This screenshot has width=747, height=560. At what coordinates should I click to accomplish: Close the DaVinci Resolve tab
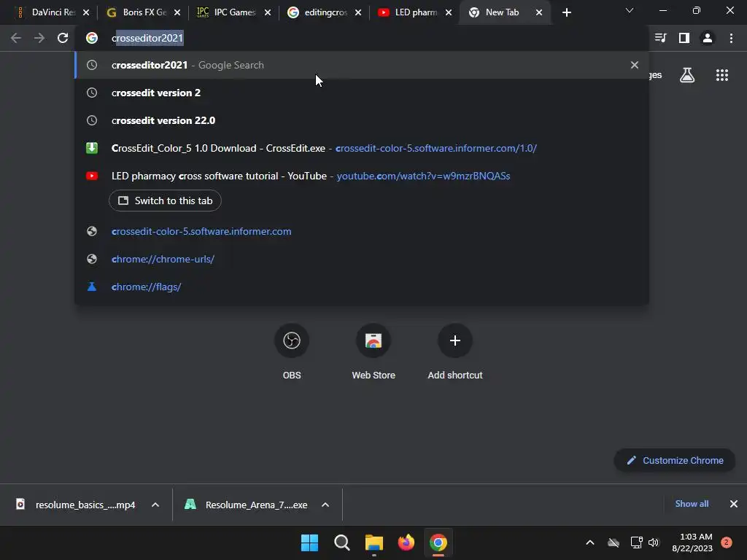click(x=86, y=12)
